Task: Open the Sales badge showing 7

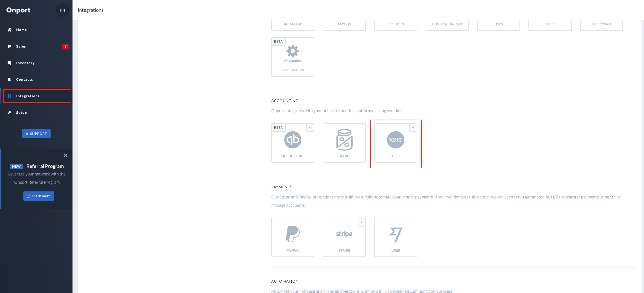Action: coord(66,46)
